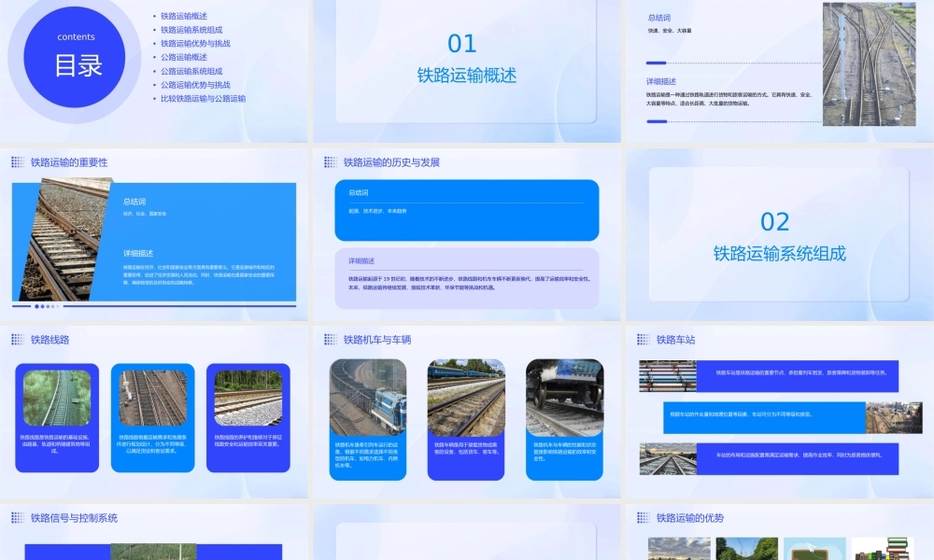Click the top blue text bar on the 铁路车站 slide
Screen dimensions: 934x560
798,376
